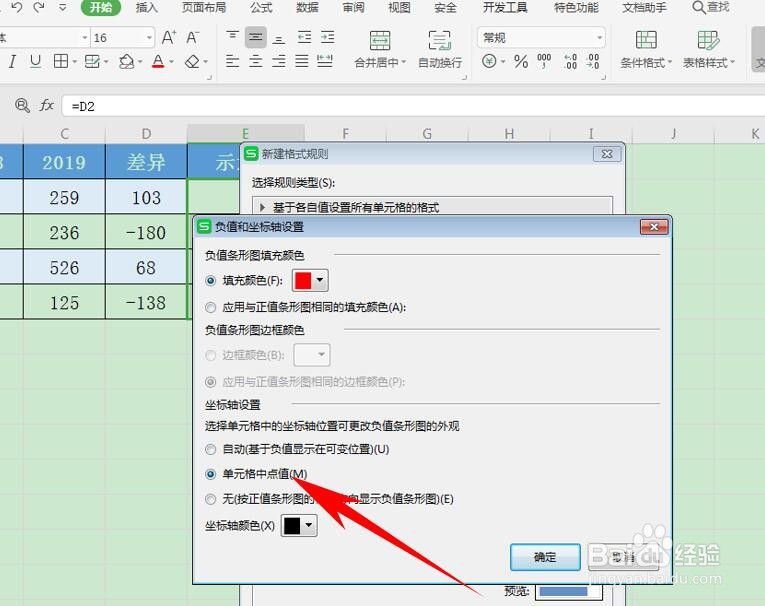Switch to the Page Layout tab
The height and width of the screenshot is (606, 765).
tap(203, 7)
